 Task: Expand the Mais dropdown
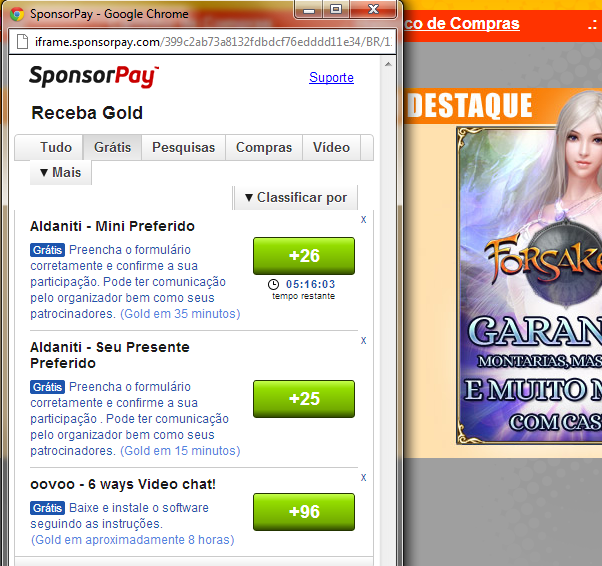pos(61,172)
